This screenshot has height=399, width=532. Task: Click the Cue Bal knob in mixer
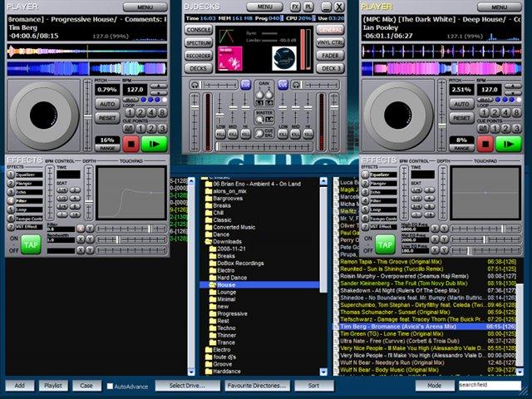(x=259, y=133)
